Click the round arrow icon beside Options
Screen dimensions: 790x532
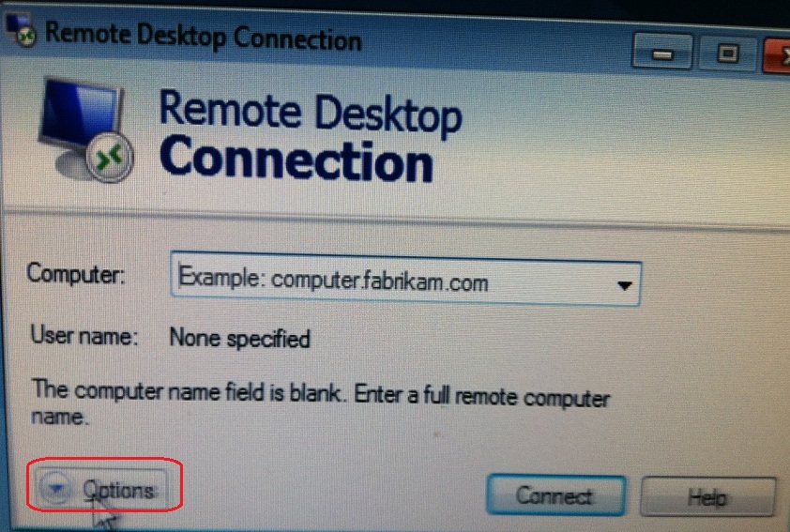pos(56,487)
